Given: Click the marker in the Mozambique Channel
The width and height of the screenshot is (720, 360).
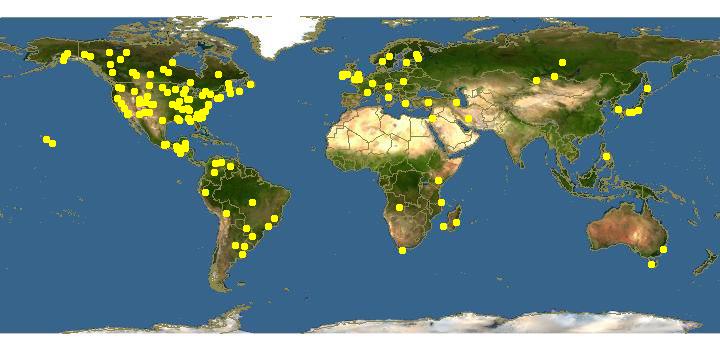Looking at the screenshot, I should (444, 226).
